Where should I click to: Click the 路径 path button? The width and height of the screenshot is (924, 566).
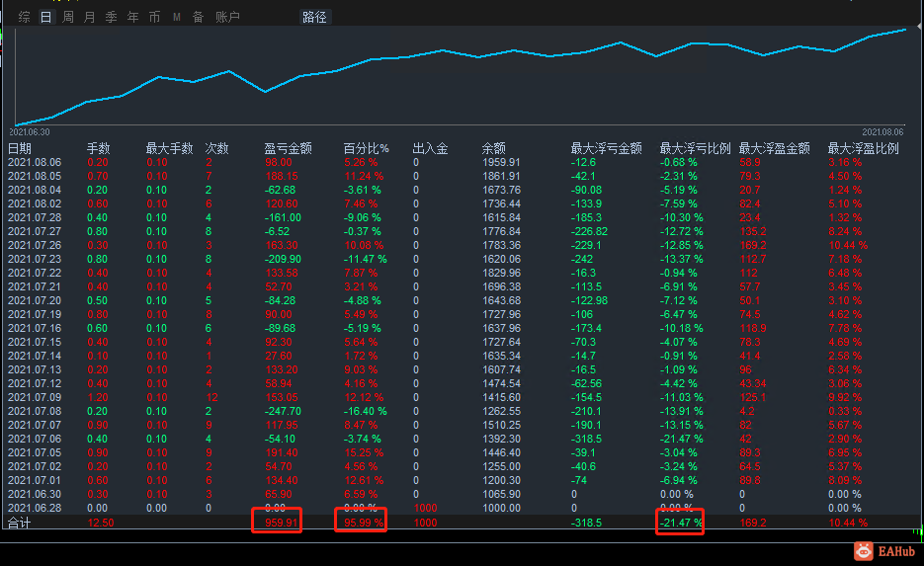click(314, 17)
